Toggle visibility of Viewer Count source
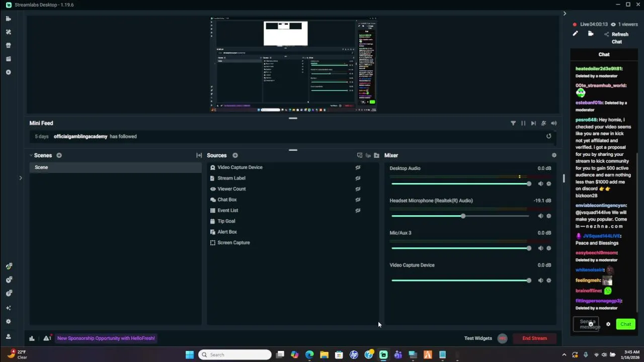 point(358,189)
